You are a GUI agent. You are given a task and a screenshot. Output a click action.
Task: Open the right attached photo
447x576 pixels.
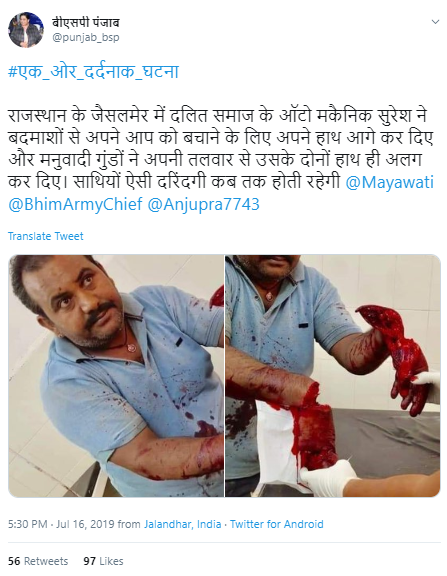(332, 376)
